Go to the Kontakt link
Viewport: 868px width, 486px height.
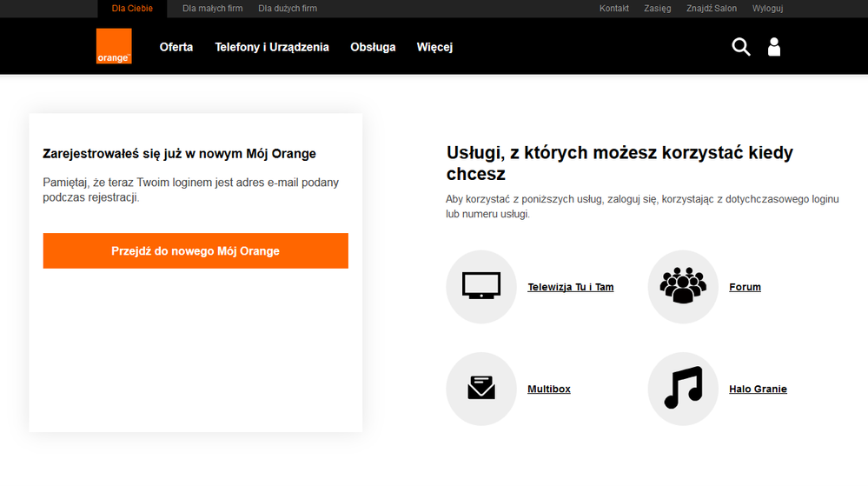click(x=614, y=9)
